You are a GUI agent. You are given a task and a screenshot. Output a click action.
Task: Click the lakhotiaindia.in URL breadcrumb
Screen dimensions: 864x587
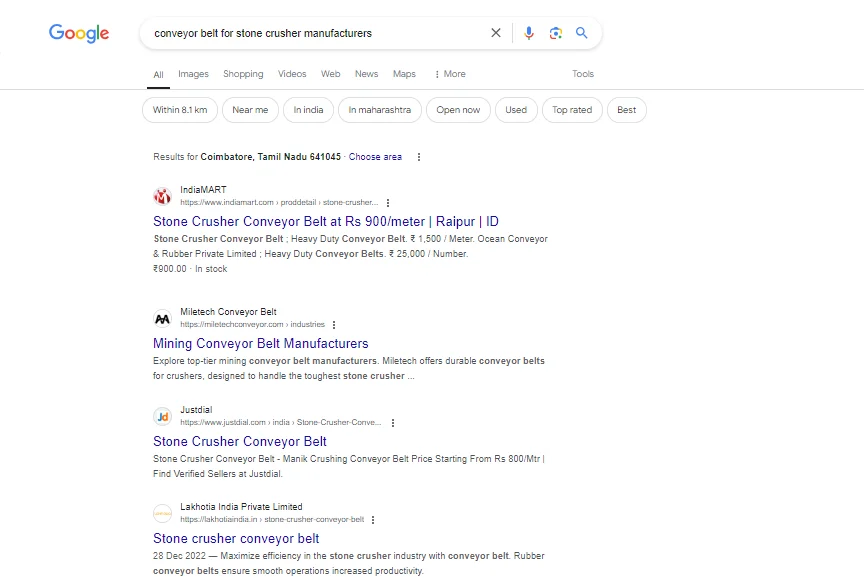pyautogui.click(x=272, y=520)
